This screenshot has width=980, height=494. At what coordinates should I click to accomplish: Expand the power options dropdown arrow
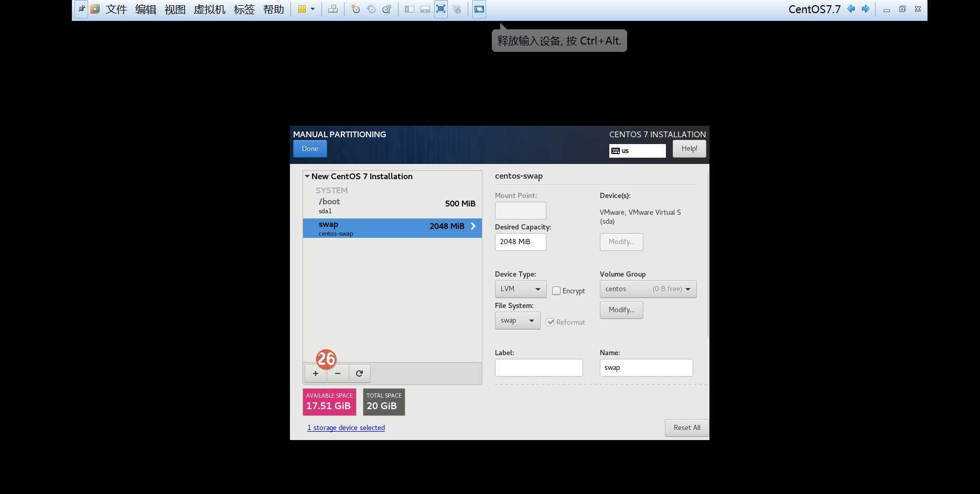[x=313, y=9]
